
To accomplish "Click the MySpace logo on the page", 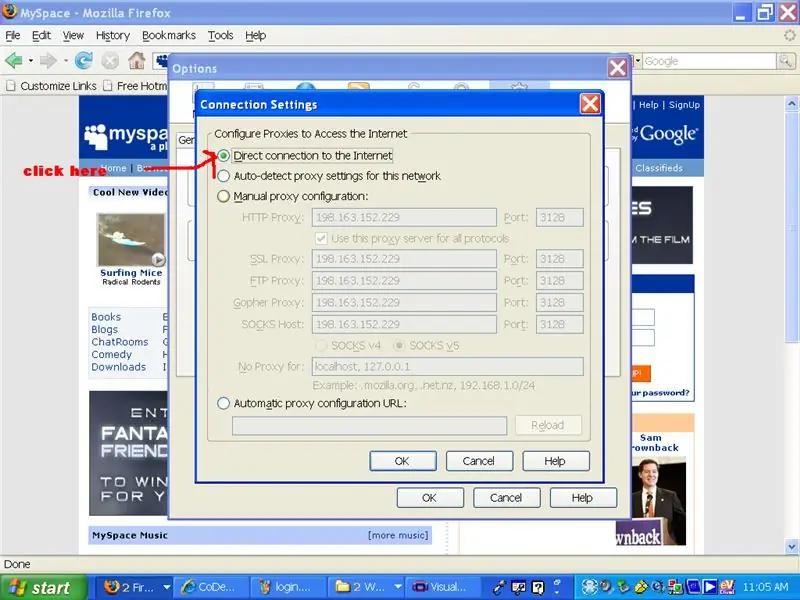I will click(126, 137).
